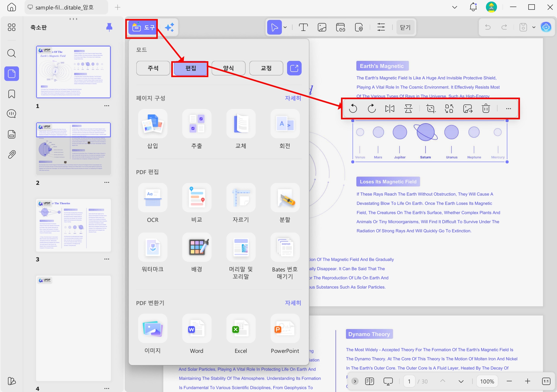Click the 교체 replace pages icon
Viewport: 557px width, 392px height.
coord(241,124)
